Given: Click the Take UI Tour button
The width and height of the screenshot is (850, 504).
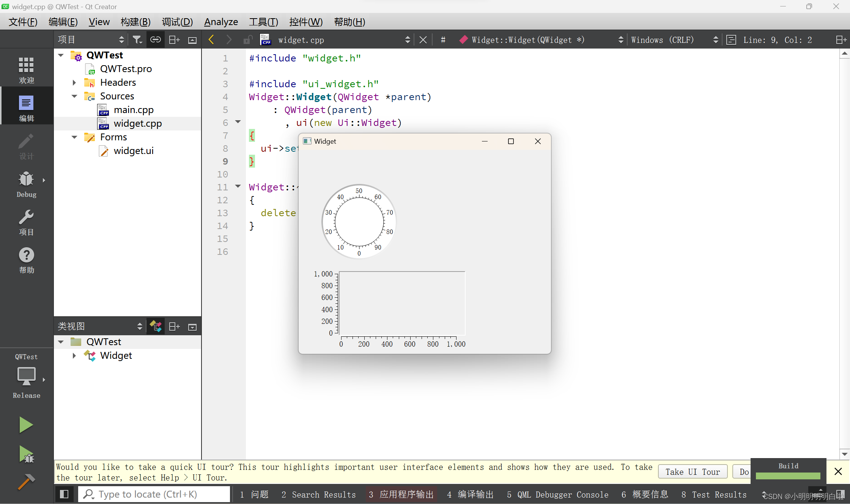Looking at the screenshot, I should (692, 472).
